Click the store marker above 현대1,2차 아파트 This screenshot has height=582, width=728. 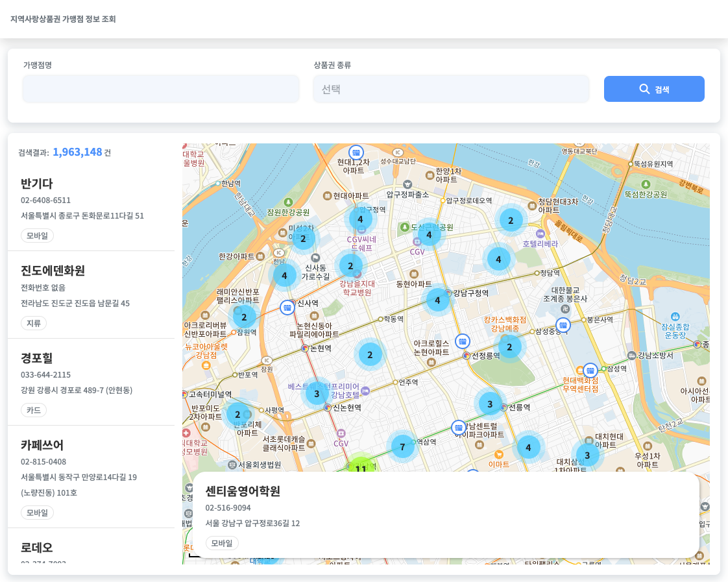[356, 152]
